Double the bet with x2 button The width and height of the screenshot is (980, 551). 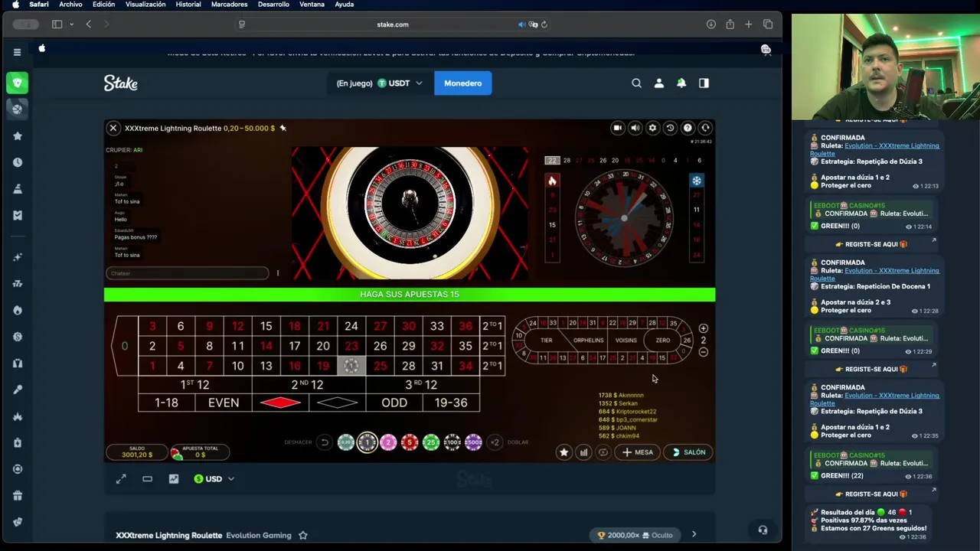[x=495, y=442]
